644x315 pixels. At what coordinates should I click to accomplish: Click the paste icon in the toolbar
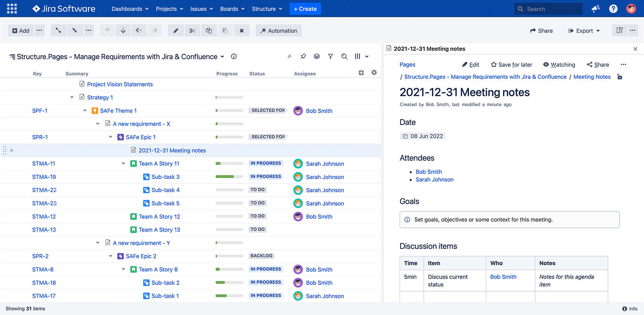[225, 30]
